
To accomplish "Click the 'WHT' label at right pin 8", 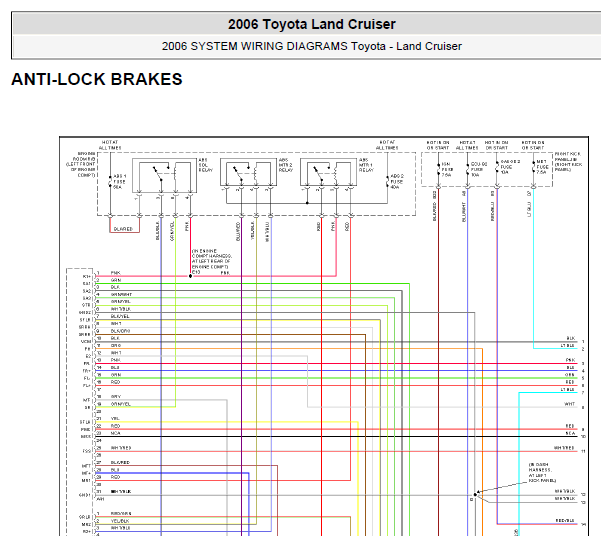I will click(x=569, y=404).
